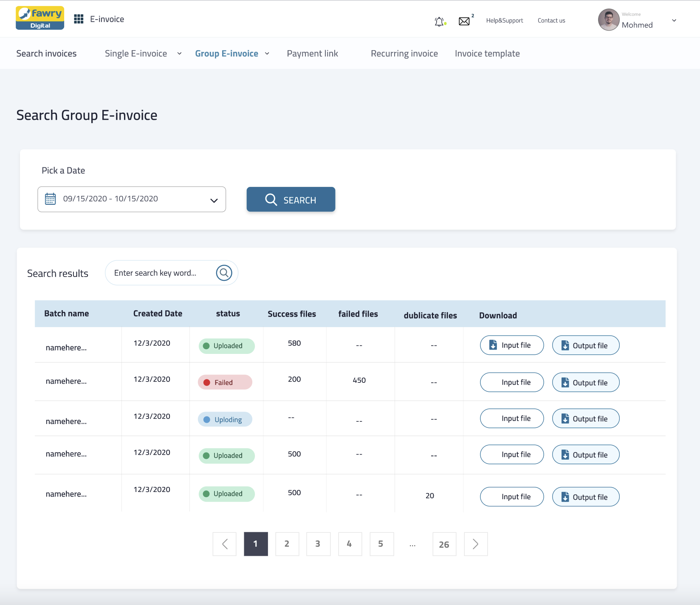Download Input file for the Failed row

coord(512,382)
